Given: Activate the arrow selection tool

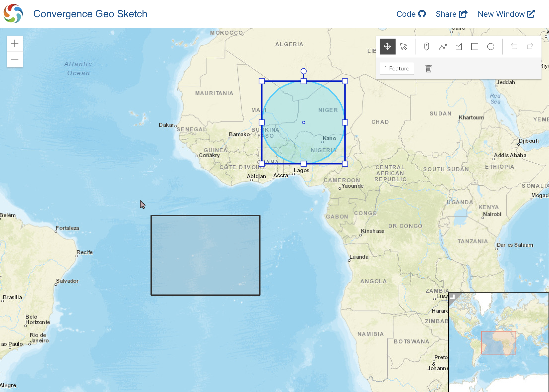Looking at the screenshot, I should tap(403, 47).
